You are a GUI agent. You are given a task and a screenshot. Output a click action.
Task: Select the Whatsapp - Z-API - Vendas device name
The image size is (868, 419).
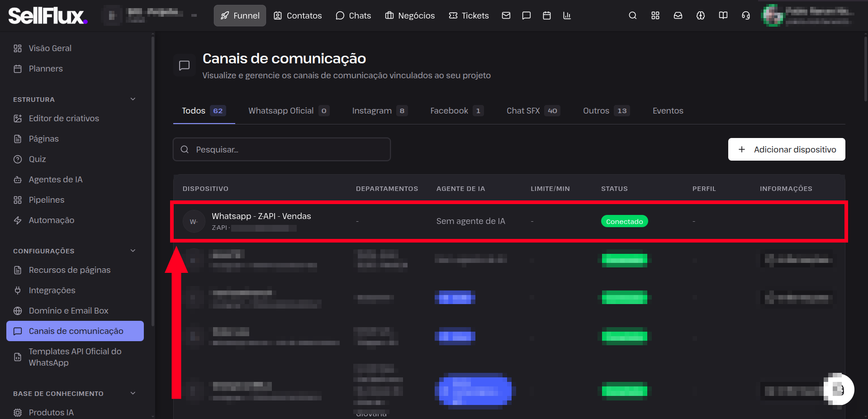(261, 216)
